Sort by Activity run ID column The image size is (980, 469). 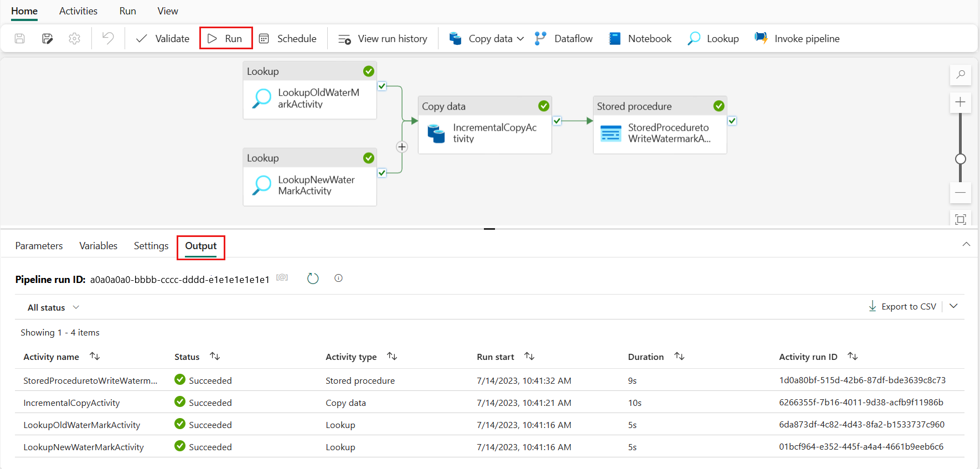coord(853,357)
